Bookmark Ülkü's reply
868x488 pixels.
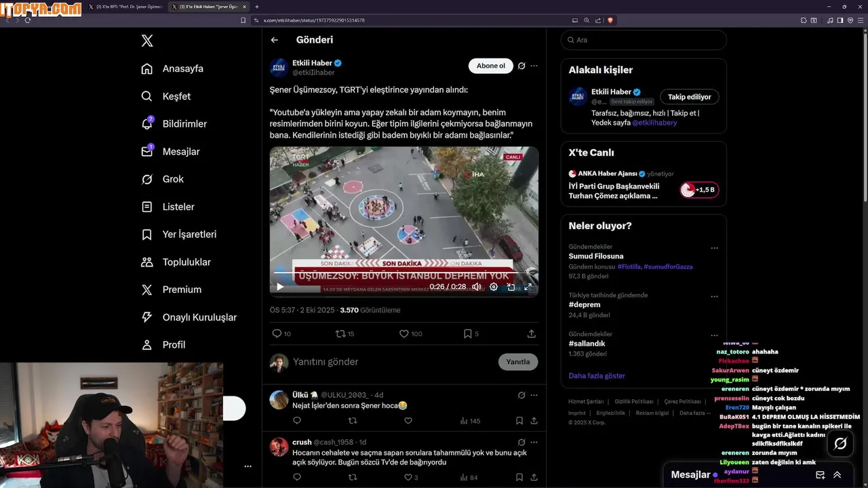(x=519, y=421)
